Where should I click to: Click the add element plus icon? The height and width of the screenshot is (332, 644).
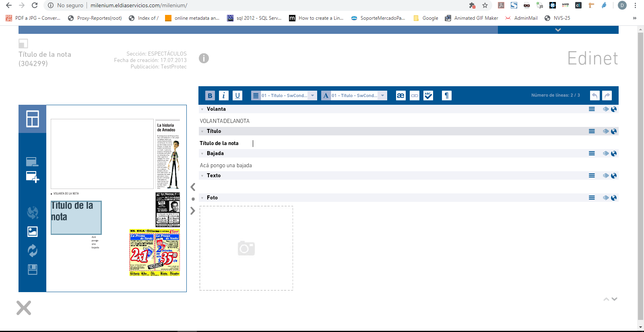tap(33, 177)
